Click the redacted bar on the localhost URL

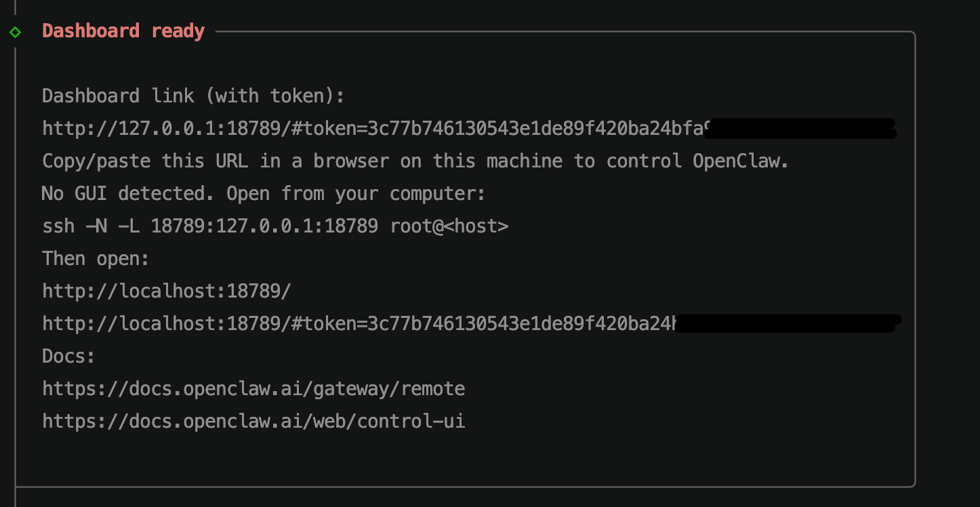point(786,324)
